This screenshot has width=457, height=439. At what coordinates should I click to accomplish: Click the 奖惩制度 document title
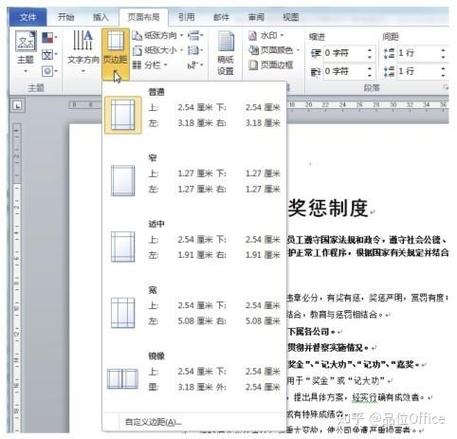[x=328, y=208]
